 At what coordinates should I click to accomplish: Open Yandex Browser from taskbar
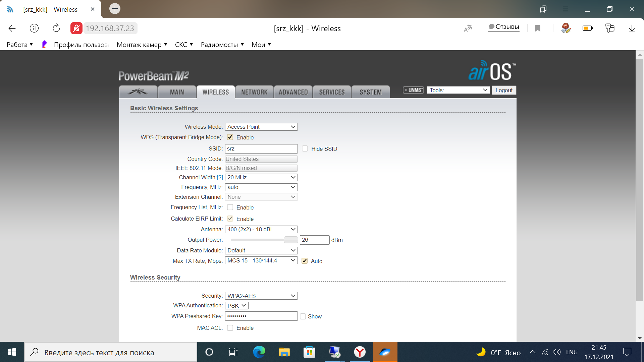(360, 352)
